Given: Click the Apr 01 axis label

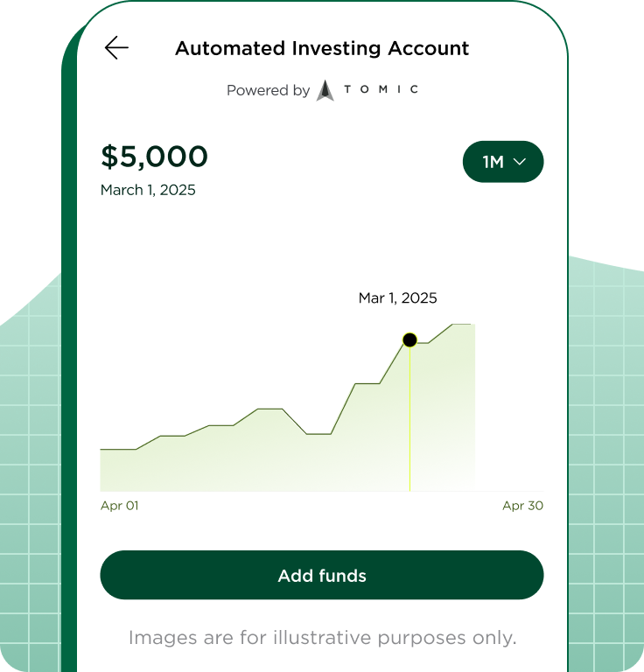Looking at the screenshot, I should pyautogui.click(x=120, y=506).
